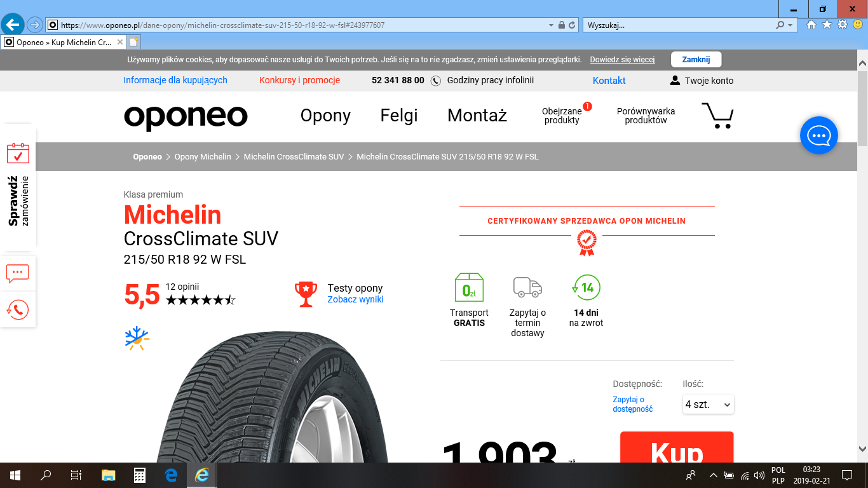Click the red trophy tire tests icon
Viewport: 868px width, 488px height.
[306, 294]
